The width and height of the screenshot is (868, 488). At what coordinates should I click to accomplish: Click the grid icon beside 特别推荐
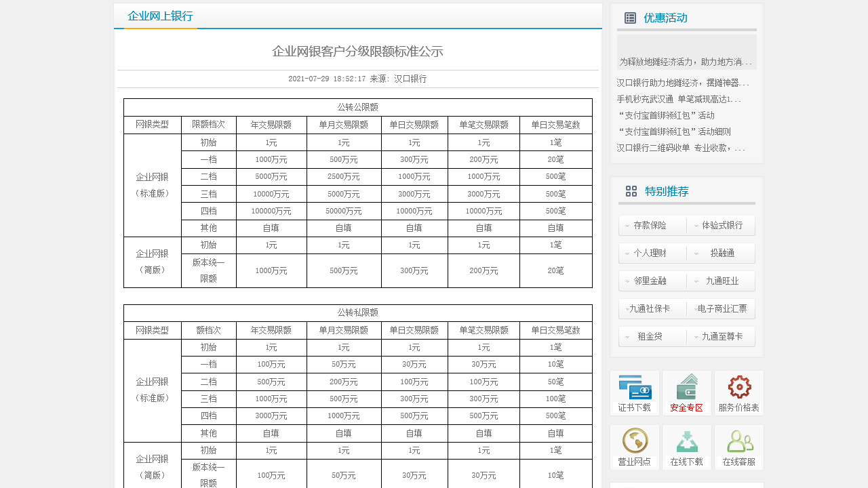click(x=631, y=191)
